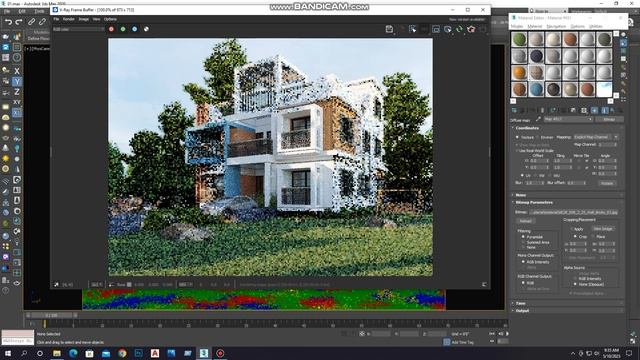
Task: Select the XY plane constraint icon
Action: [x=17, y=102]
